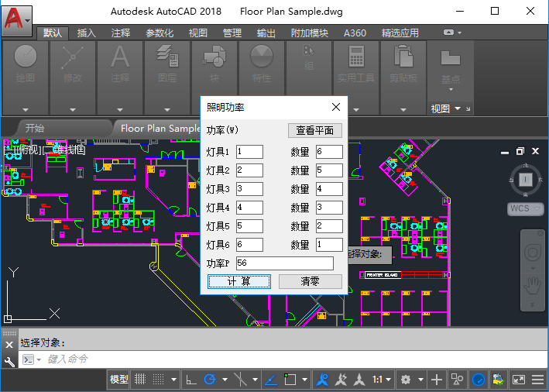Image resolution: width=549 pixels, height=392 pixels.
Task: Click the Clear (清零) button in dialog
Action: (x=311, y=282)
